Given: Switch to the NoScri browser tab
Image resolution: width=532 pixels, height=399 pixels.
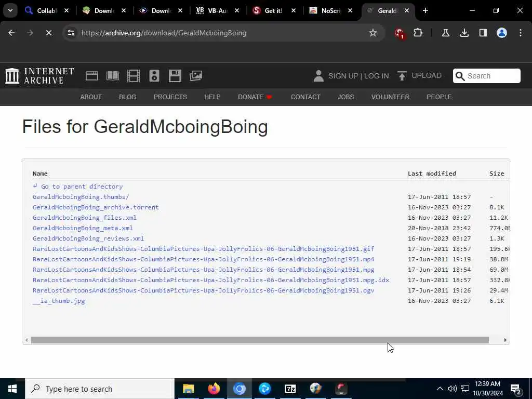Looking at the screenshot, I should [x=330, y=10].
